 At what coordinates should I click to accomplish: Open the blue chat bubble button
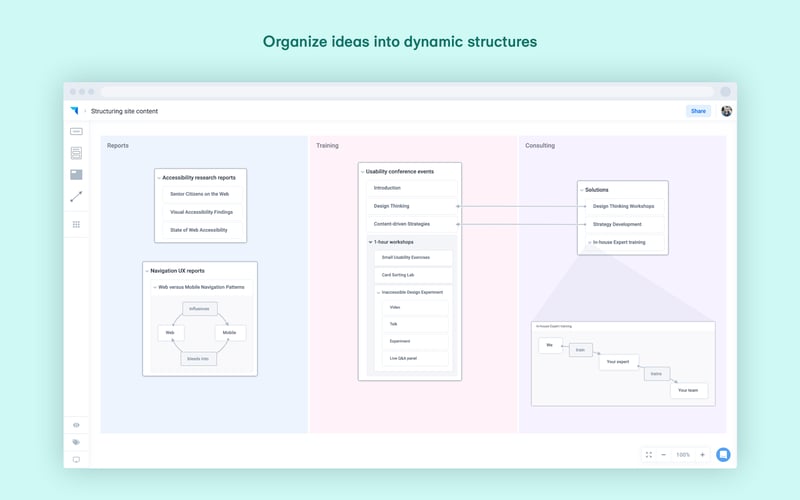click(723, 454)
